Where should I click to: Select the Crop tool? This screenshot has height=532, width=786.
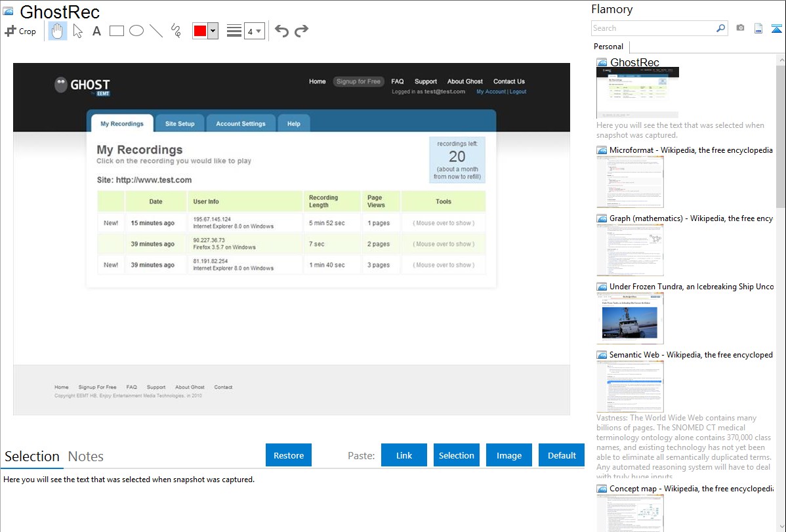20,31
